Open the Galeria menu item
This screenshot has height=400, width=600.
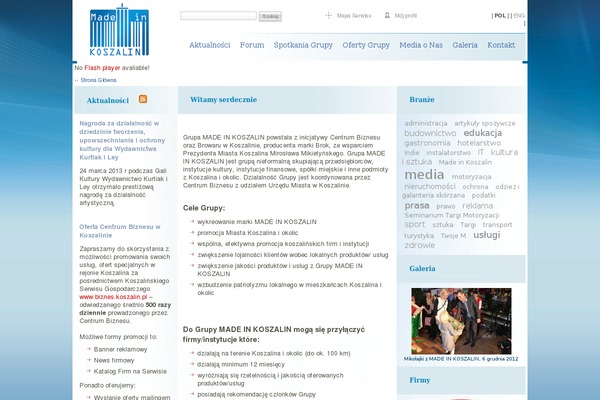(x=465, y=45)
